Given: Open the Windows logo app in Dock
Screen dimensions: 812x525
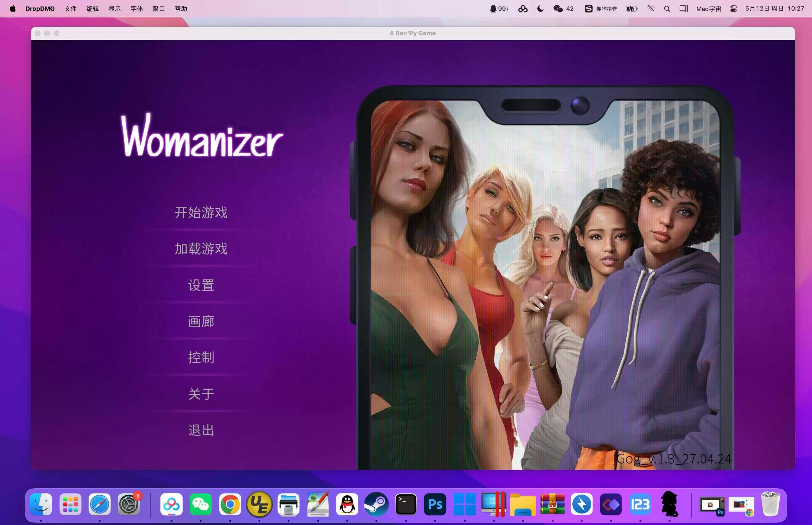Looking at the screenshot, I should [464, 504].
